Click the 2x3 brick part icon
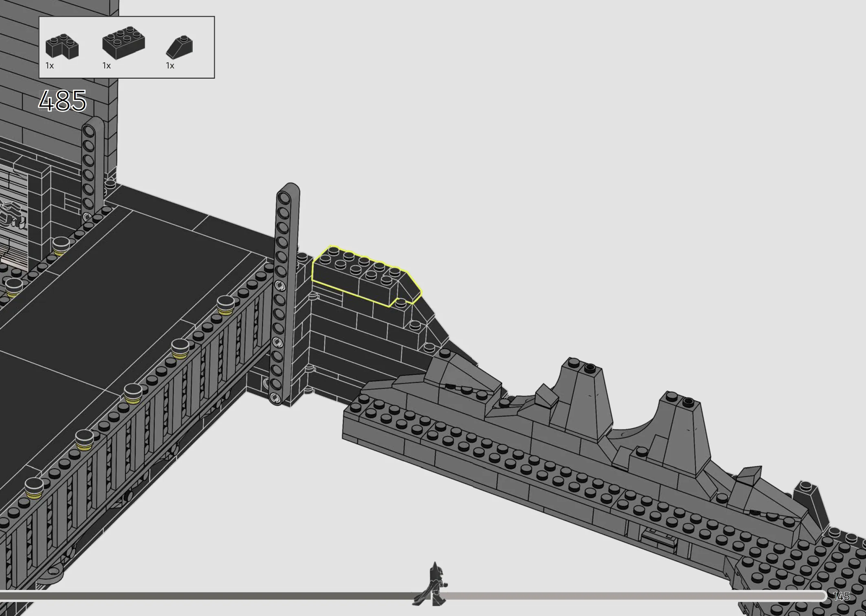Image resolution: width=866 pixels, height=616 pixels. point(123,43)
